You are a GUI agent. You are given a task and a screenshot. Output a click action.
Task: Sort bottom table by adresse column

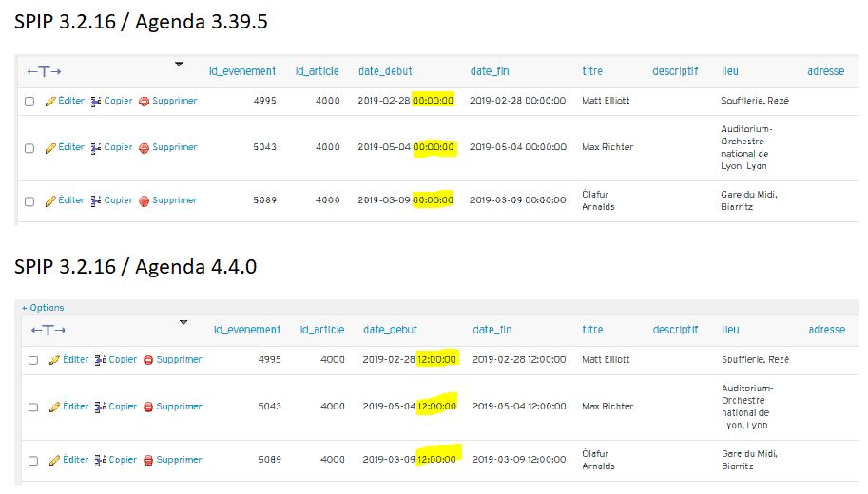tap(826, 330)
